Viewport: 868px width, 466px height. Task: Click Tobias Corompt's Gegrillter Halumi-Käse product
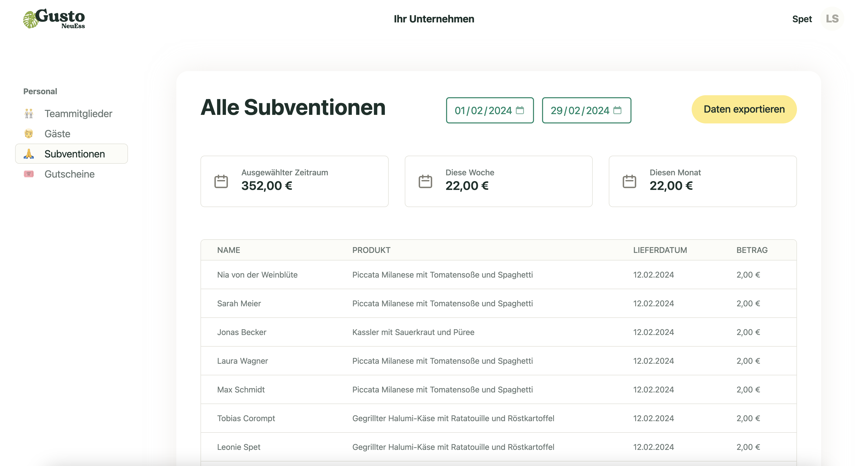click(453, 418)
